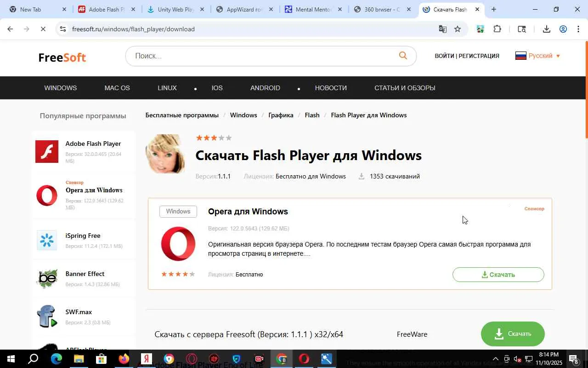Open the pinned toolbar extension icon

click(x=480, y=29)
